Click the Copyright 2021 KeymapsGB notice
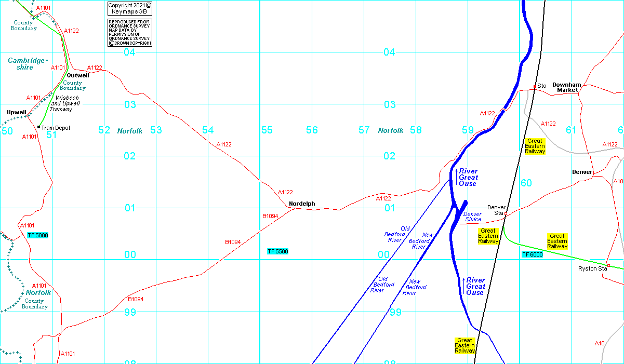This screenshot has height=364, width=624. pyautogui.click(x=130, y=8)
